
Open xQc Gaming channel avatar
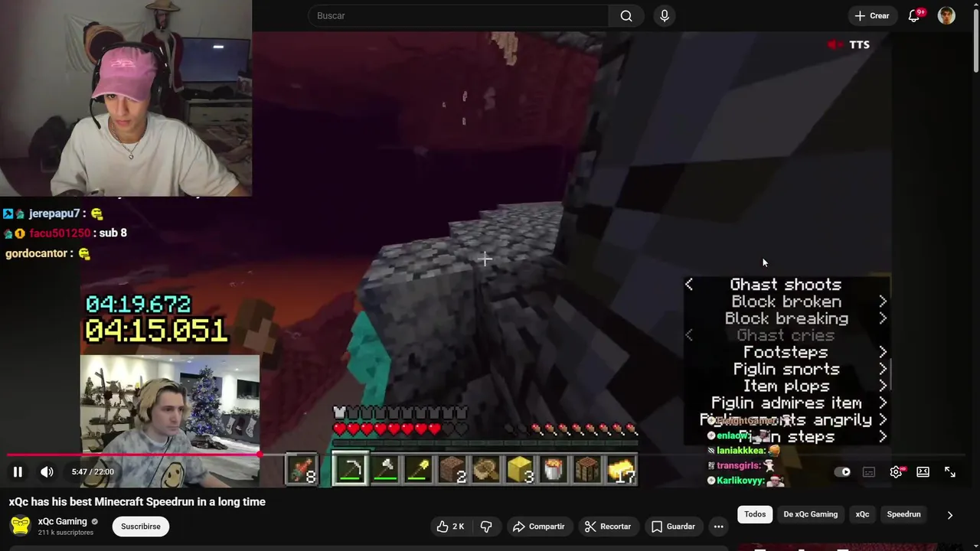click(21, 526)
